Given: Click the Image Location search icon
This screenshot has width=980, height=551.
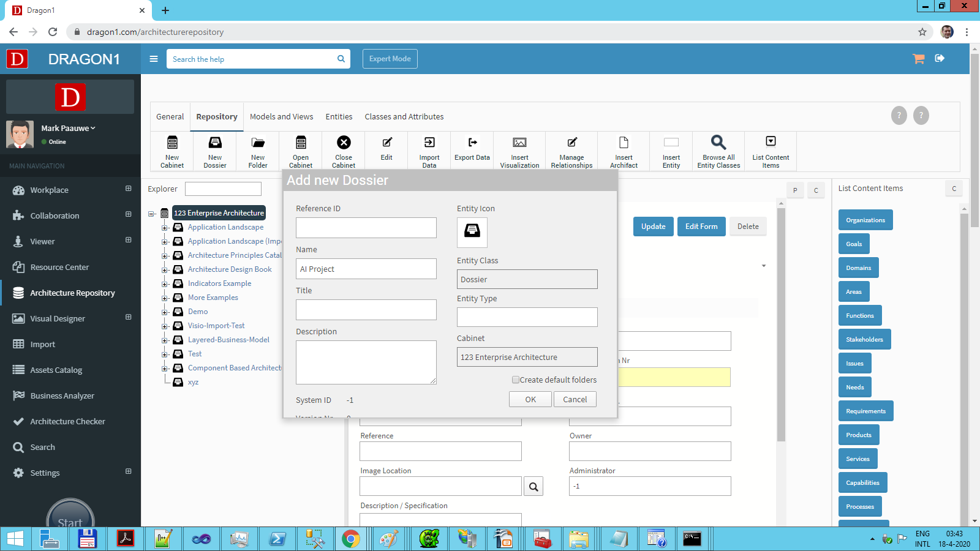Looking at the screenshot, I should click(533, 487).
